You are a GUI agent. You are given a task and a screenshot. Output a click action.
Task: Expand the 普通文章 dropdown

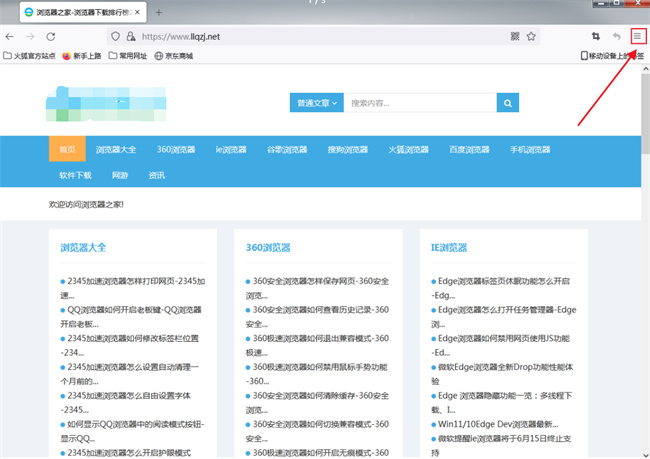[x=317, y=103]
